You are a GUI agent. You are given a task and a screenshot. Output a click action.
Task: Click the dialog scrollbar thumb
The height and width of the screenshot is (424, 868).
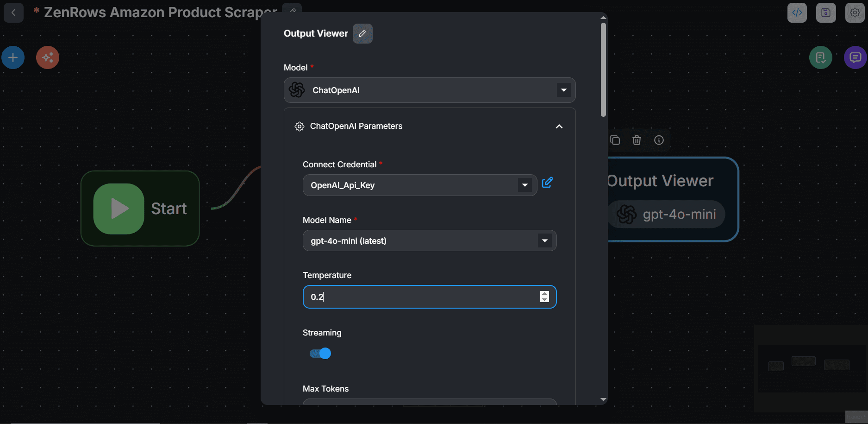(x=603, y=70)
